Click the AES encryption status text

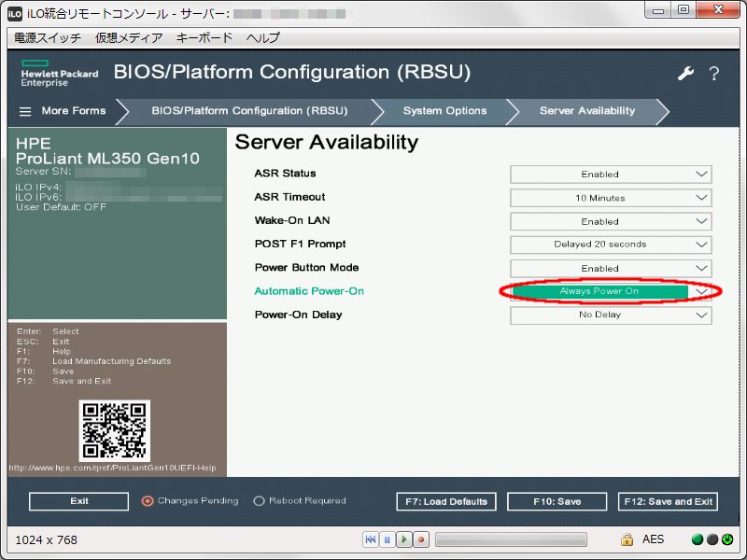point(653,539)
